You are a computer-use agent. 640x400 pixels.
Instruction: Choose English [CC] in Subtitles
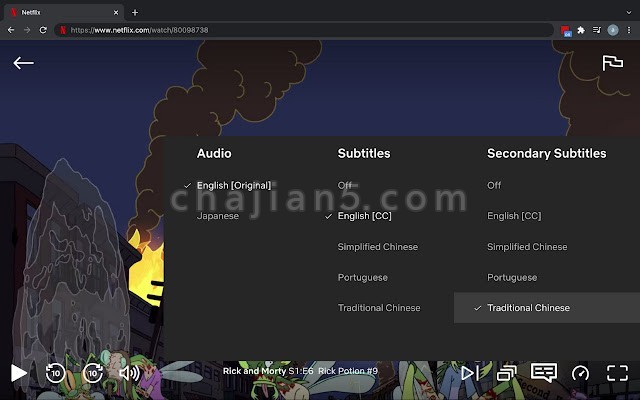(x=364, y=216)
